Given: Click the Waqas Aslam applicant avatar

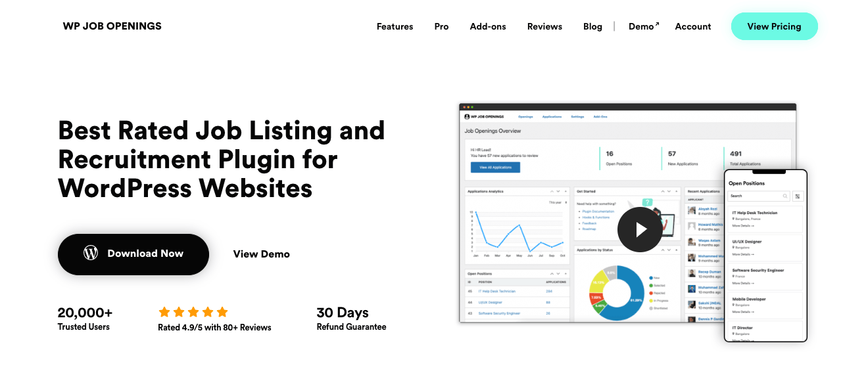Looking at the screenshot, I should [x=691, y=242].
